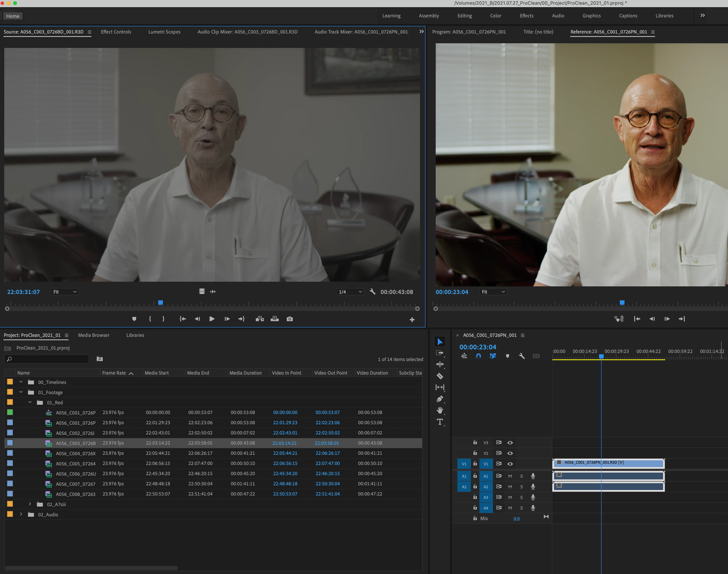Toggle Snap in timeline
The image size is (728, 574).
point(478,356)
